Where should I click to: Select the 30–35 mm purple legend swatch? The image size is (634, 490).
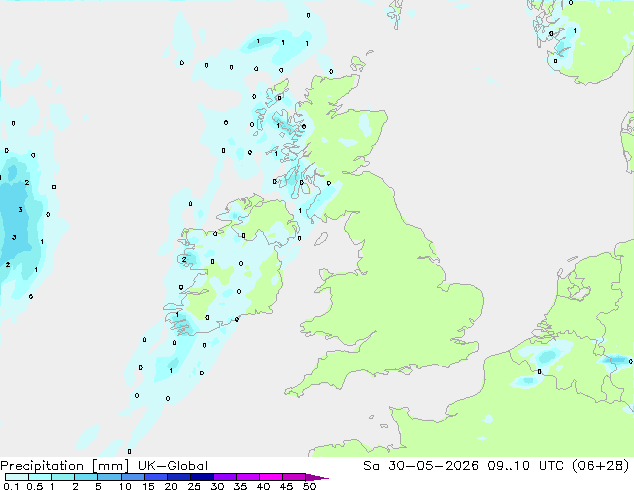pyautogui.click(x=224, y=477)
